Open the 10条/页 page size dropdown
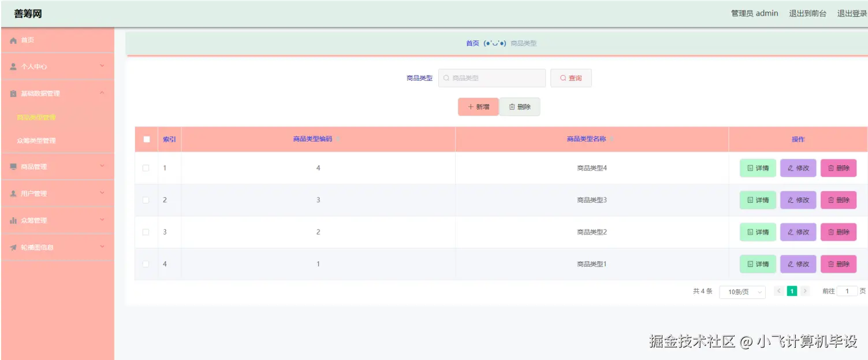Viewport: 868px width, 360px height. click(743, 292)
